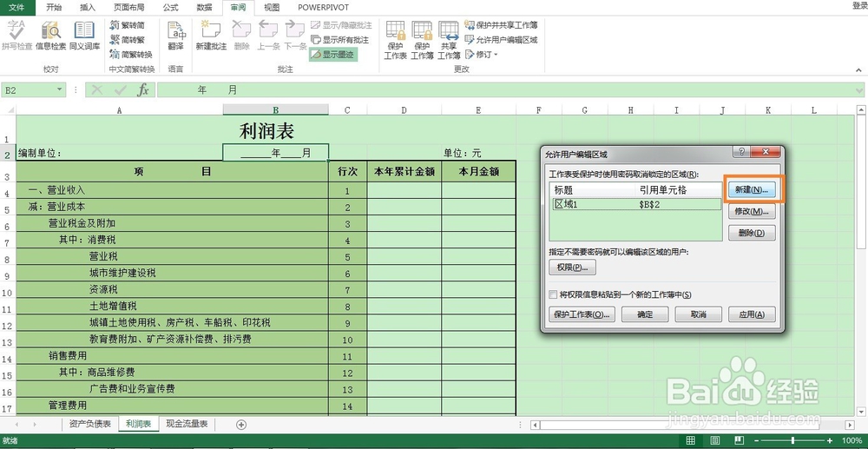This screenshot has width=868, height=449.
Task: Click the 新建(N)... button in dialog
Action: pos(751,189)
